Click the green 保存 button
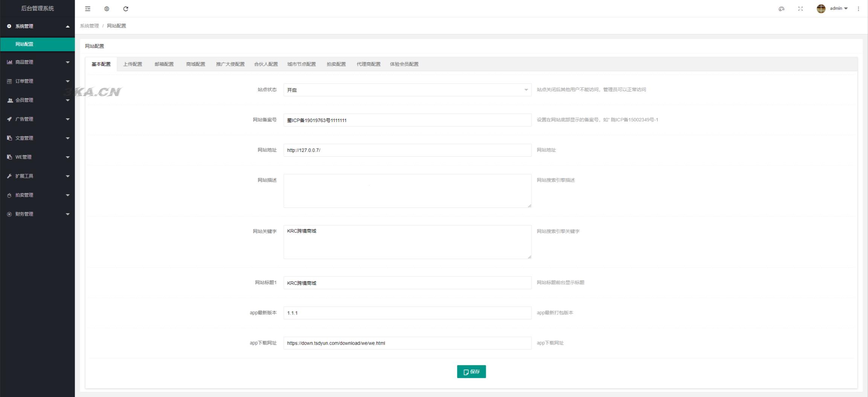This screenshot has width=868, height=397. (471, 371)
